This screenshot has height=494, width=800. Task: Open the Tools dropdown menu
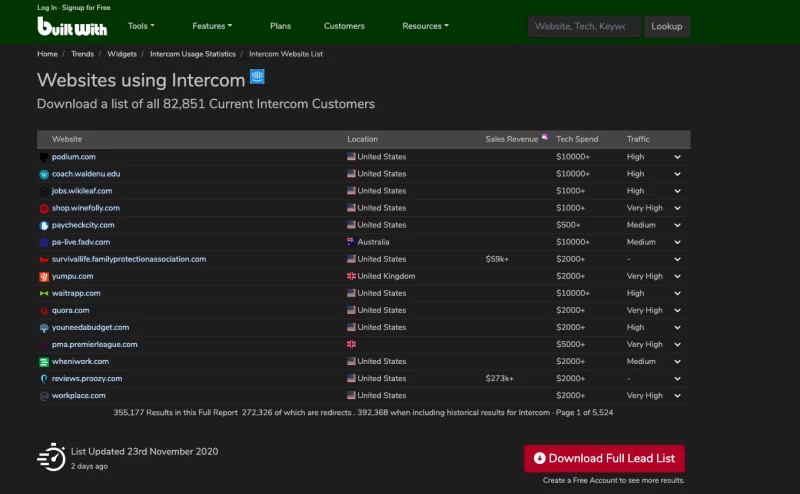point(141,26)
